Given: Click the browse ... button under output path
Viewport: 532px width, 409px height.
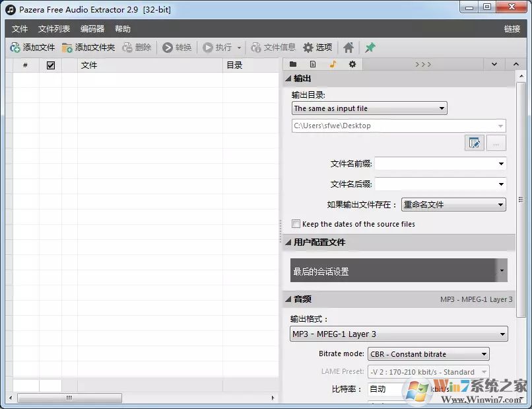Looking at the screenshot, I should coord(496,143).
